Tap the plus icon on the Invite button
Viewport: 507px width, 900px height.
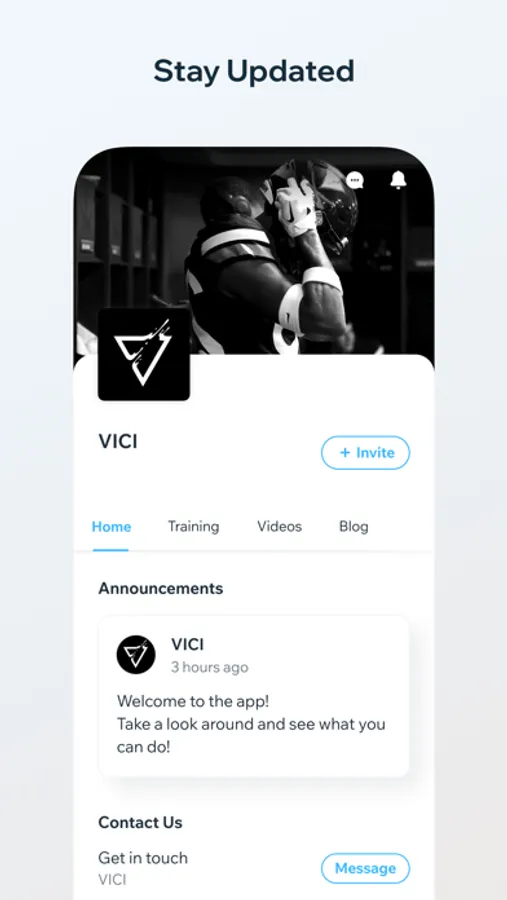coord(345,453)
